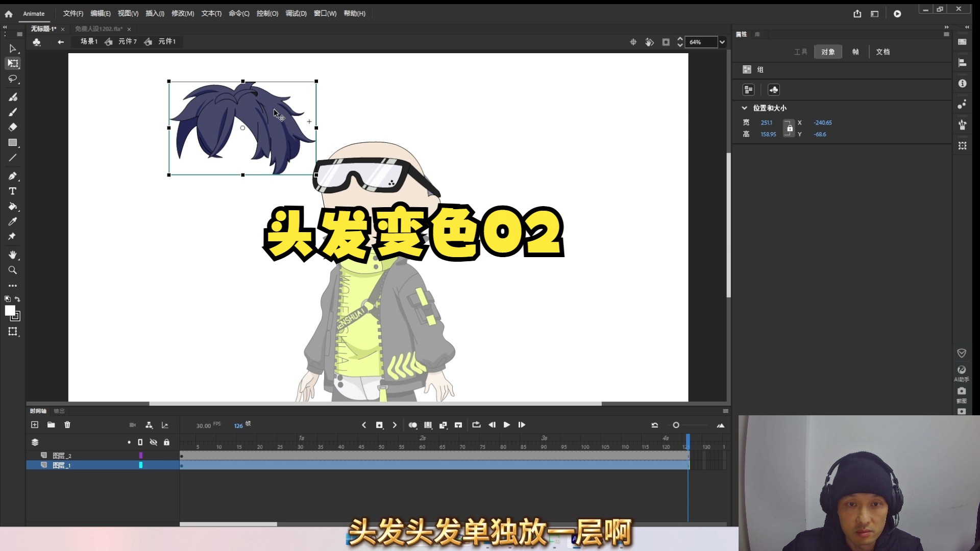Expand the properties panel menu
The width and height of the screenshot is (980, 551).
[947, 34]
